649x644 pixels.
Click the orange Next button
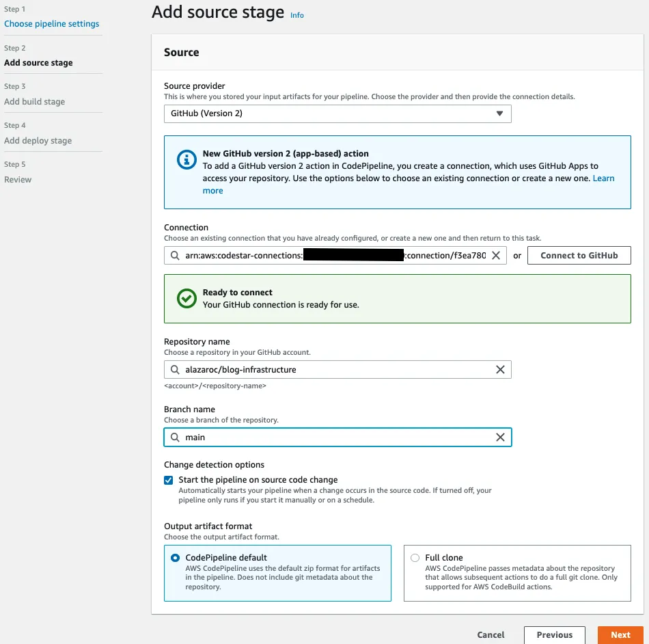[620, 634]
